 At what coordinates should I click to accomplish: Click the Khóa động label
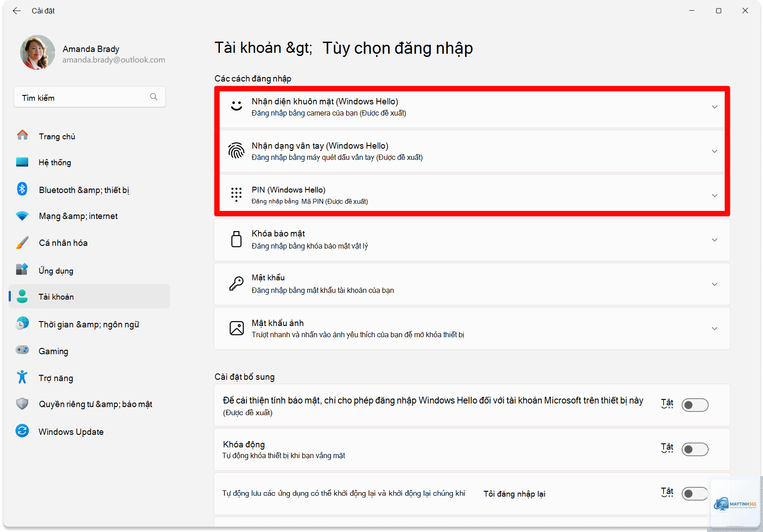(x=244, y=444)
